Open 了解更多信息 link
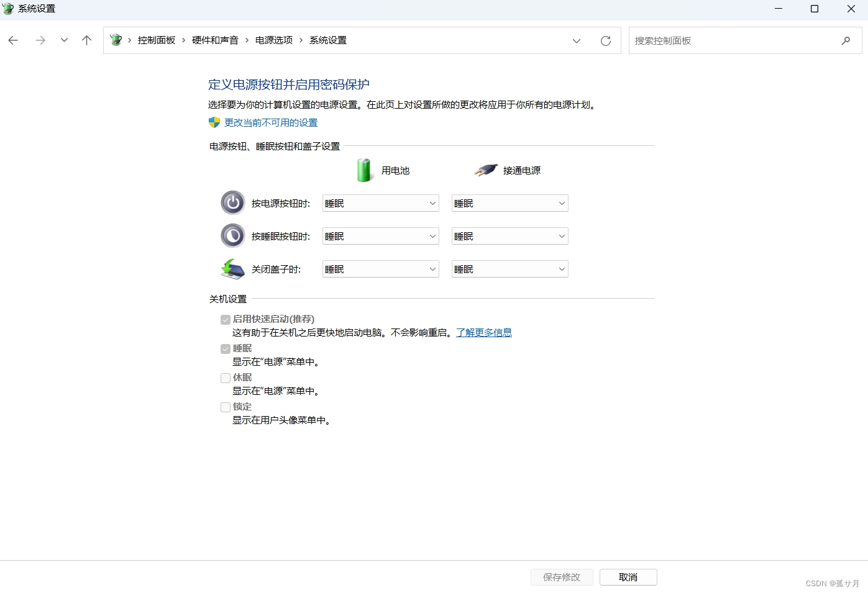Image resolution: width=868 pixels, height=593 pixels. [484, 333]
